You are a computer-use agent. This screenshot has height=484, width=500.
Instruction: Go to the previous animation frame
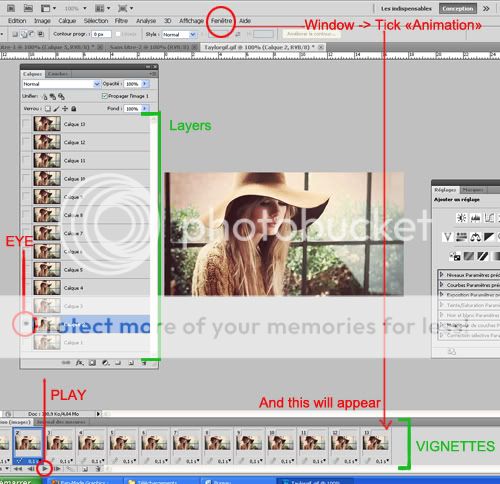tap(31, 469)
